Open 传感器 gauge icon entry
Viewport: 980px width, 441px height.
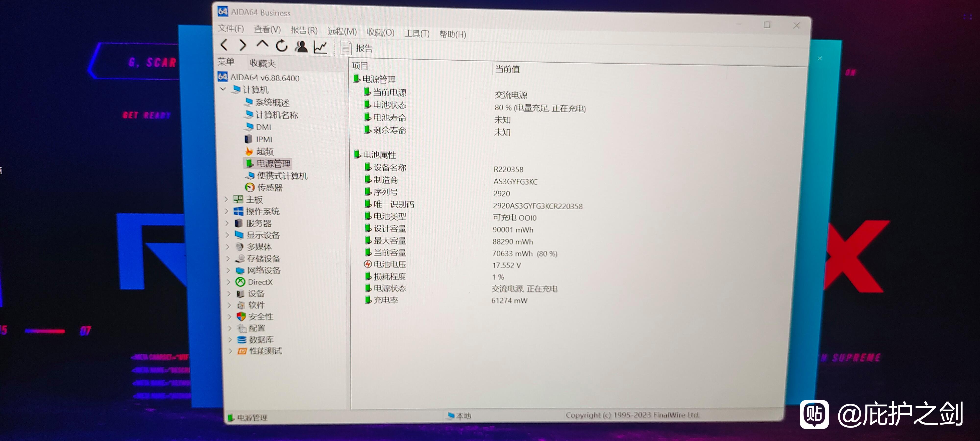pyautogui.click(x=250, y=187)
